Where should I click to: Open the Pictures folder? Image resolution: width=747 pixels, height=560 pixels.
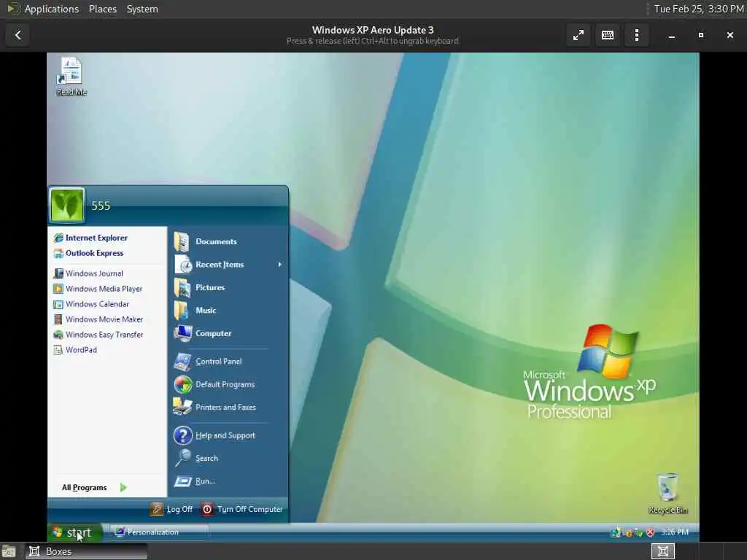pyautogui.click(x=199, y=287)
